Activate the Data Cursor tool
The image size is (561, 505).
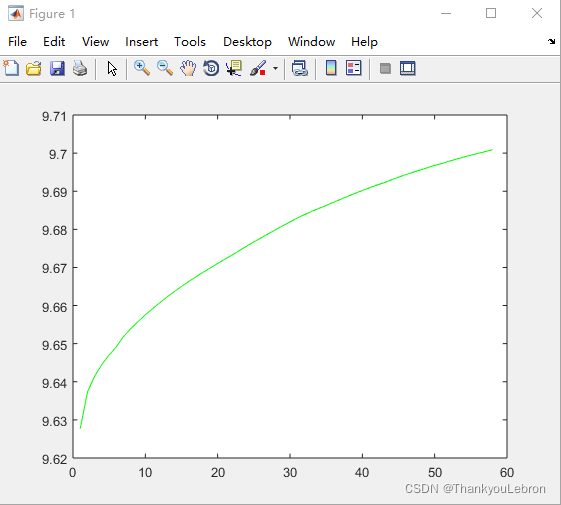[234, 68]
